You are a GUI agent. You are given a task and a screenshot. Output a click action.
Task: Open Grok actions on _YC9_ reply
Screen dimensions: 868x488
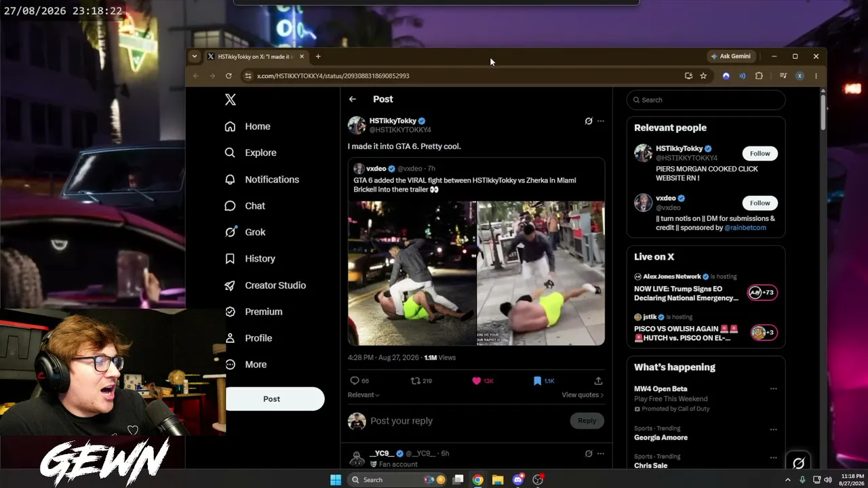(589, 453)
